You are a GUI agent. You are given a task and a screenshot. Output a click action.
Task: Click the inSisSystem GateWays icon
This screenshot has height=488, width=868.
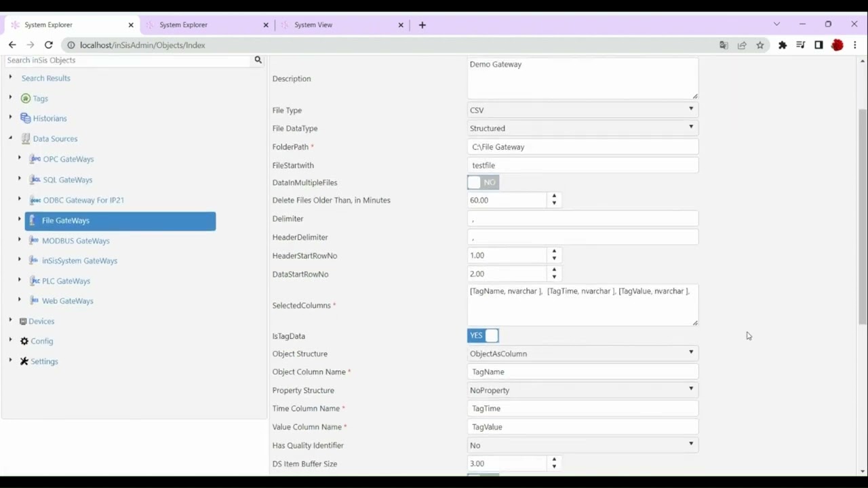pos(34,260)
